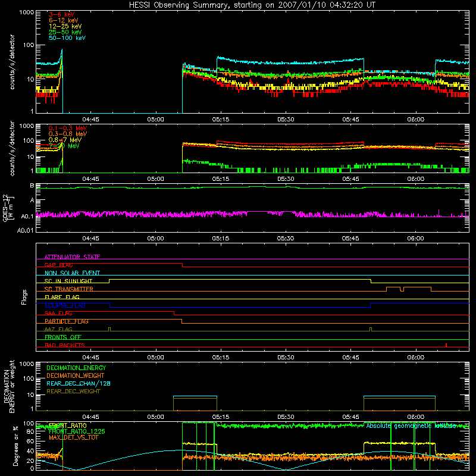Click the Degrees or % axis title
The height and width of the screenshot is (476, 476).
tap(15, 446)
